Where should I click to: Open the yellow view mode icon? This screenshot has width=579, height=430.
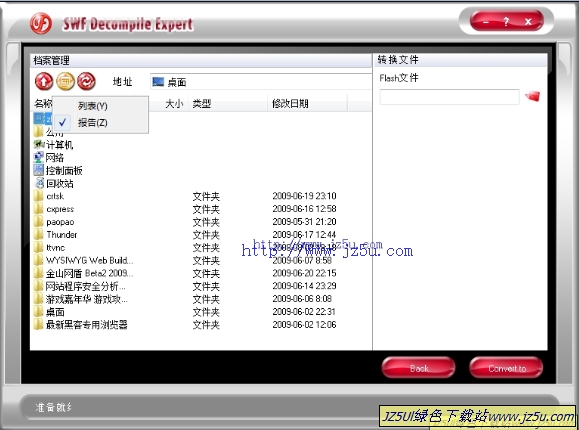click(x=65, y=81)
